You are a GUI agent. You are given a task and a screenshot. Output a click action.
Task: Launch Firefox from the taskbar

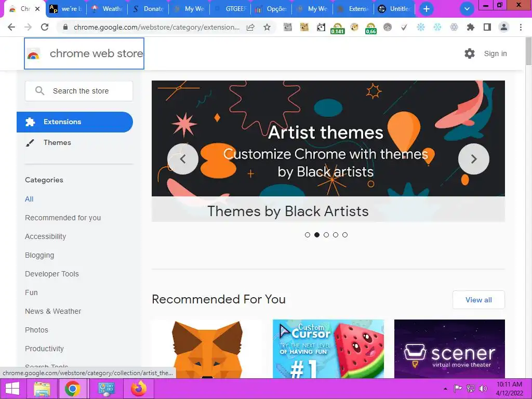139,389
